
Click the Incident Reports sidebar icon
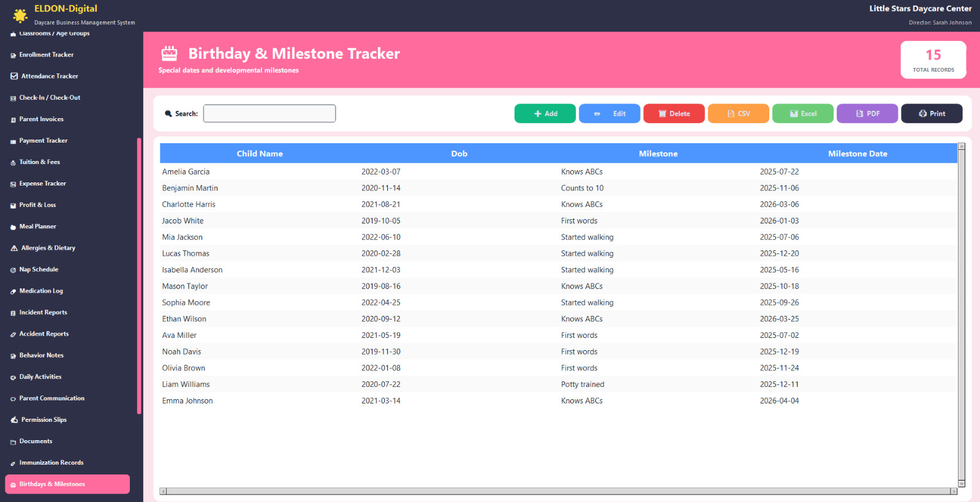click(x=13, y=313)
